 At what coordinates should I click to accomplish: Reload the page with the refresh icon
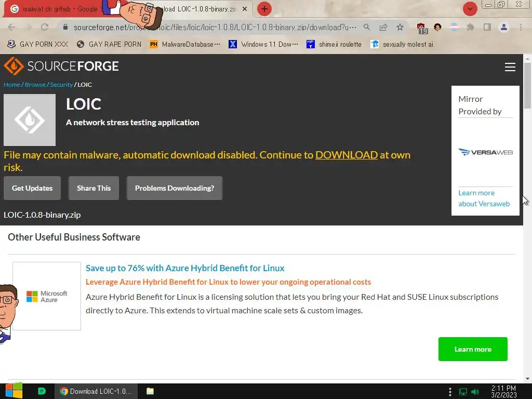(x=45, y=27)
